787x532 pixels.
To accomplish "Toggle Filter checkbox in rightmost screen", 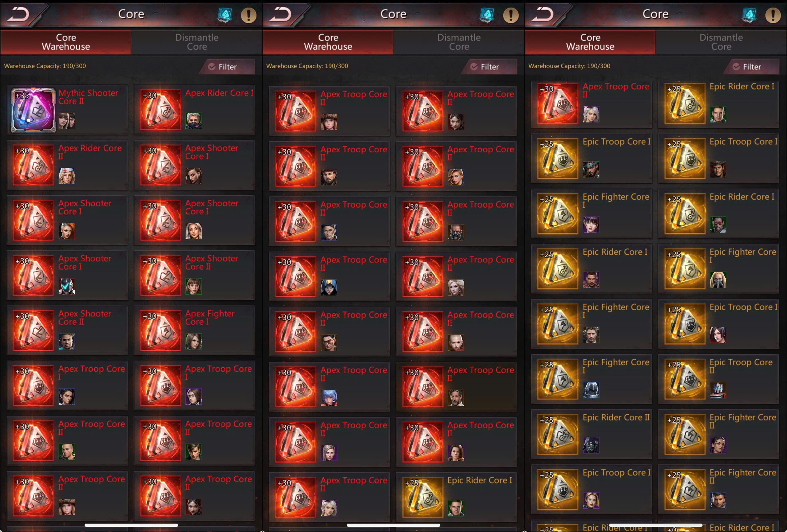I will click(x=736, y=67).
